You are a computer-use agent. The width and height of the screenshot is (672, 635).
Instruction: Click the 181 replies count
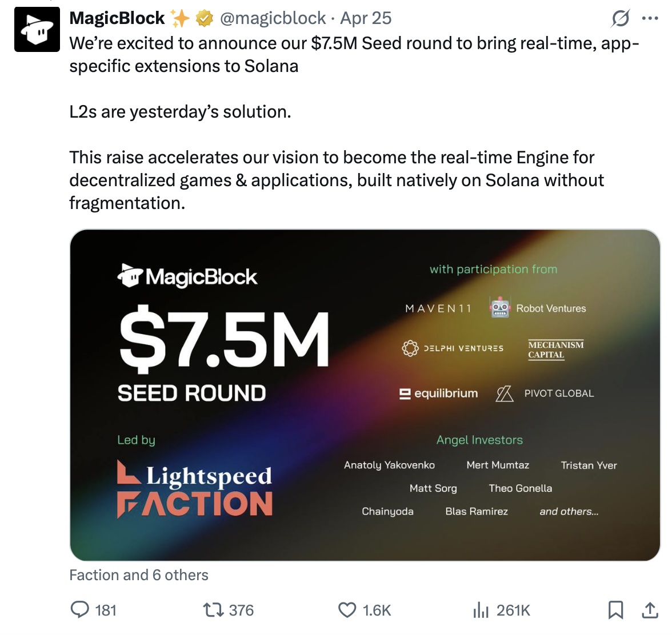pos(106,610)
